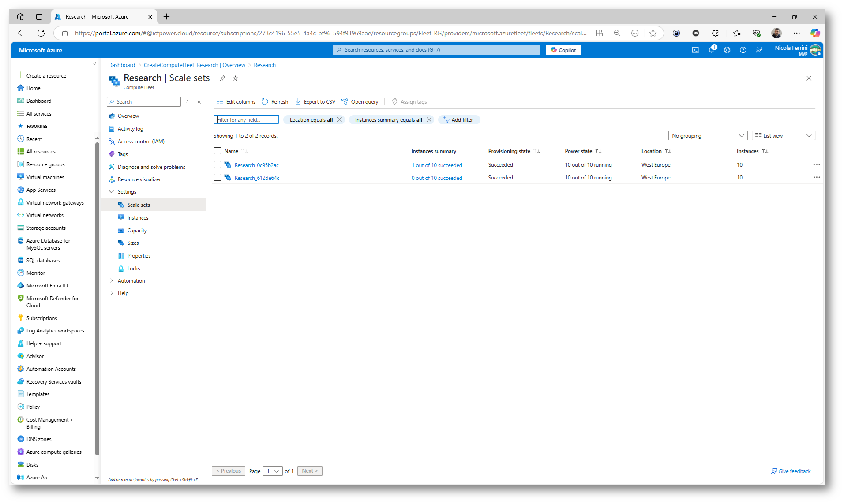Screen dimensions: 844x504
Task: Tick the Research_612de64c row checkbox
Action: (x=218, y=178)
